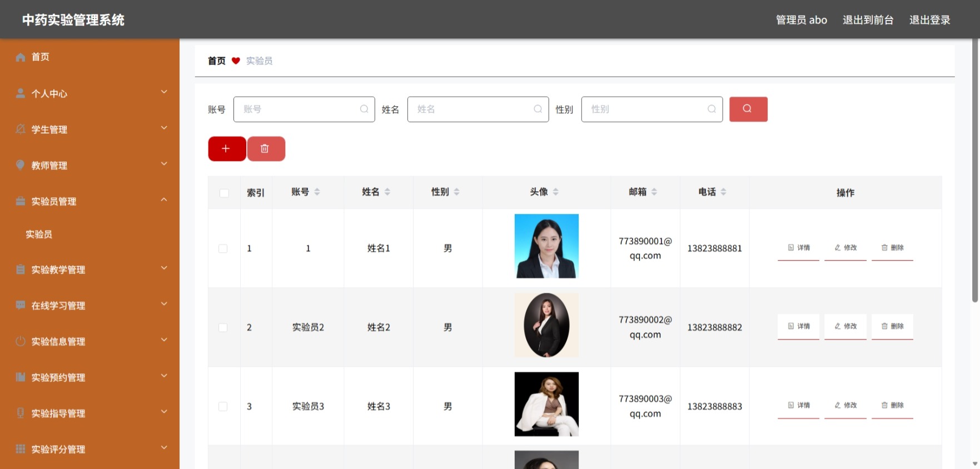Sort by 性别 column arrows
The width and height of the screenshot is (980, 469).
point(456,192)
